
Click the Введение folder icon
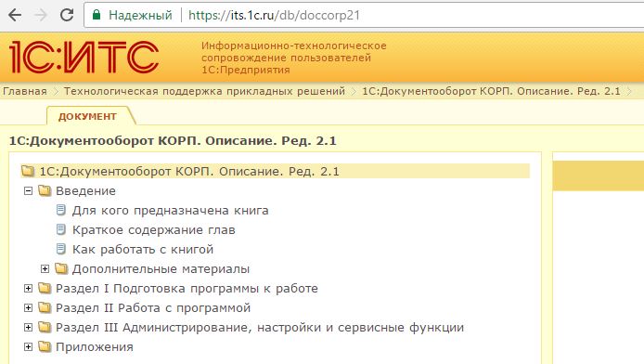(45, 190)
